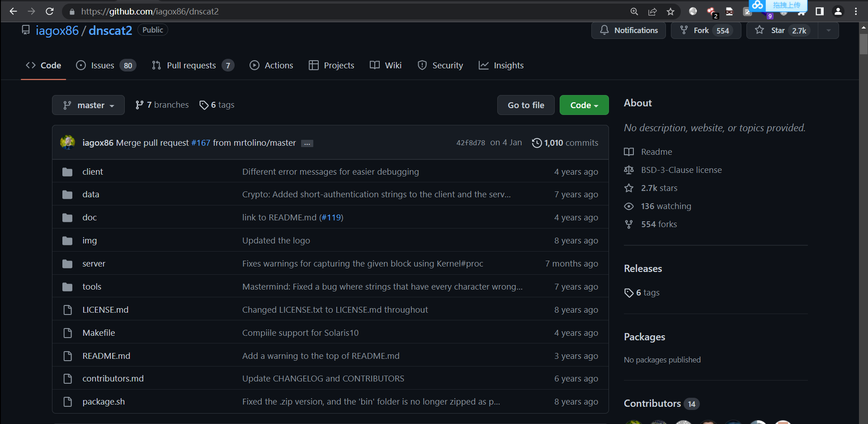Open pull request #167 link

point(201,143)
